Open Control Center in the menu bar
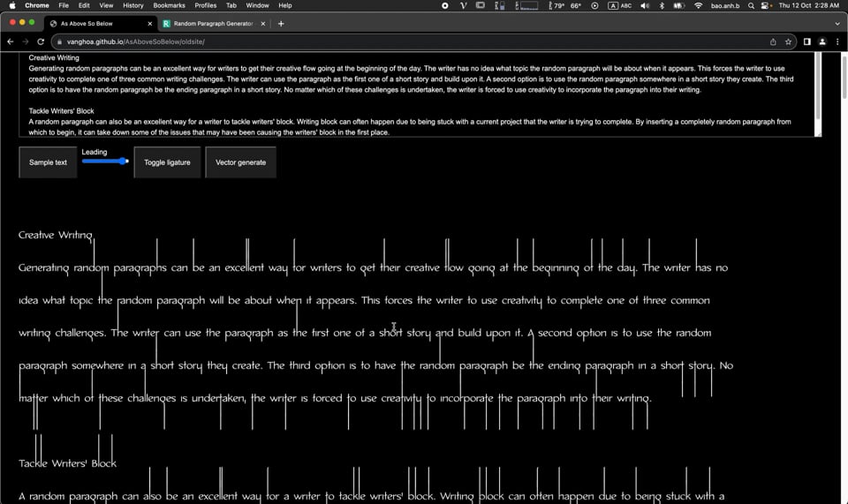 click(765, 5)
